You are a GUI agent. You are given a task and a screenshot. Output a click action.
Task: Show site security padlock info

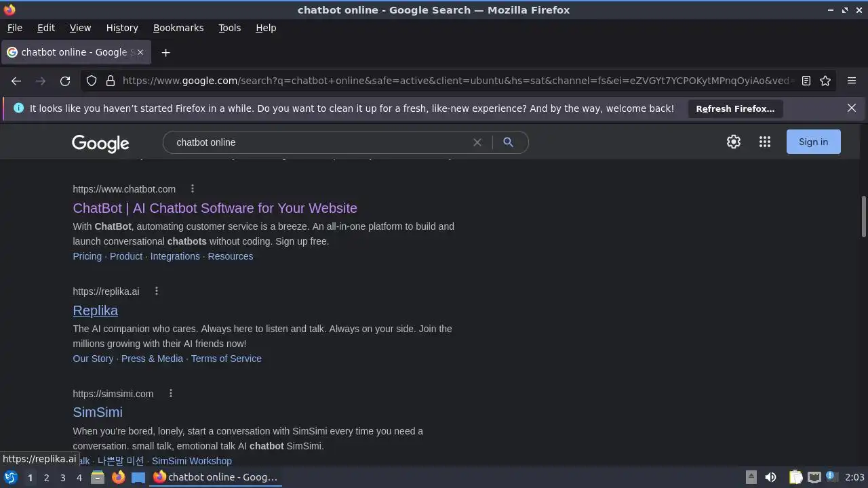[111, 81]
